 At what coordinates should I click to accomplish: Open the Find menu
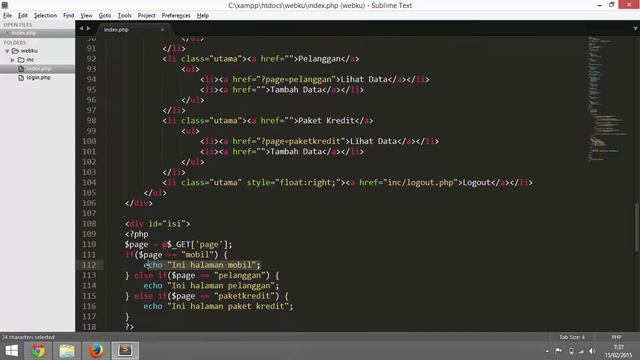[x=69, y=16]
